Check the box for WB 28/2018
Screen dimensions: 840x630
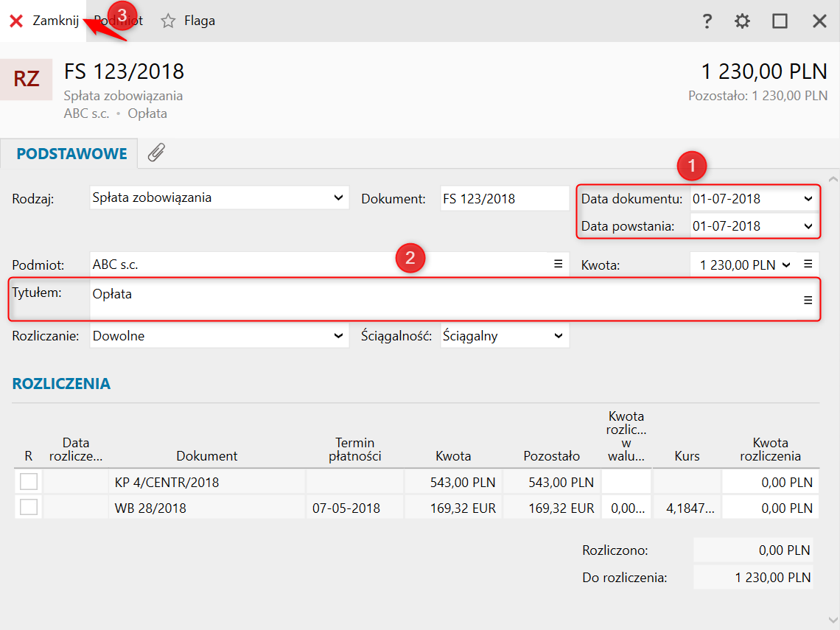point(28,507)
